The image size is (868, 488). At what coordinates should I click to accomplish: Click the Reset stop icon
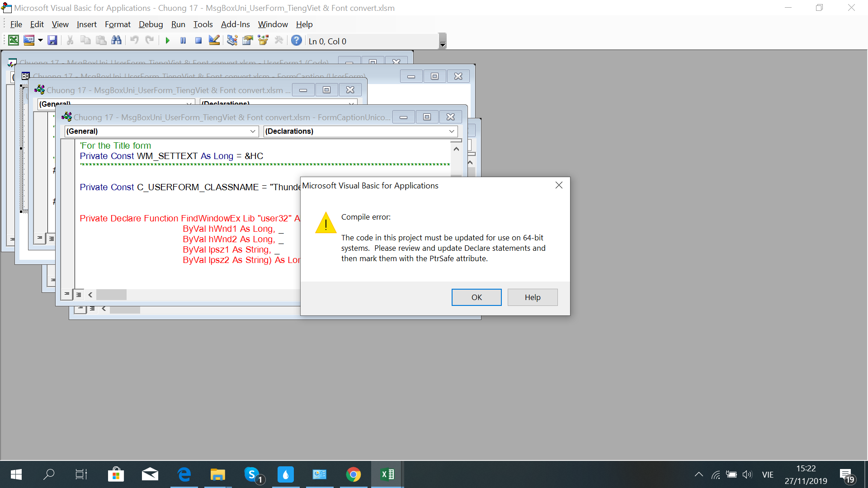198,41
